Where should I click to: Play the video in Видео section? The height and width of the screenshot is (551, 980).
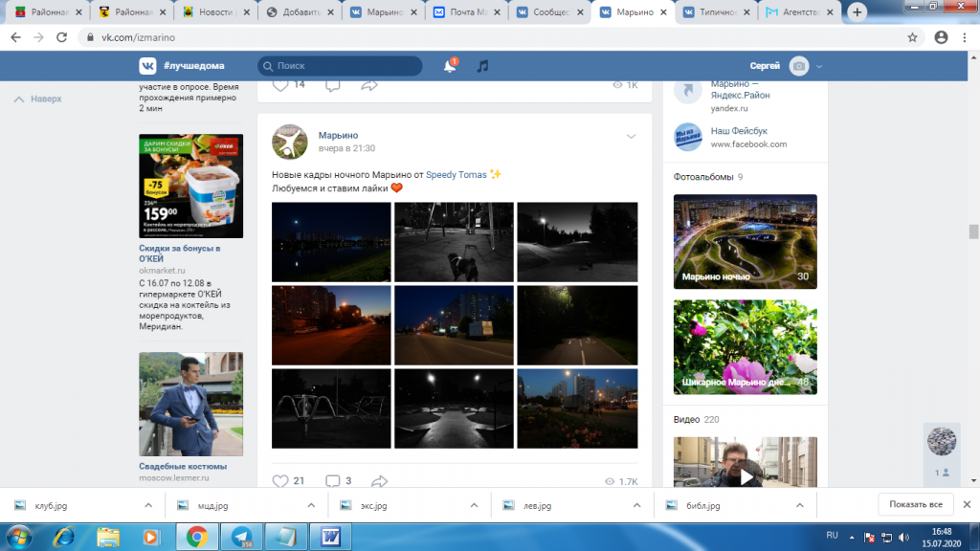(x=746, y=477)
